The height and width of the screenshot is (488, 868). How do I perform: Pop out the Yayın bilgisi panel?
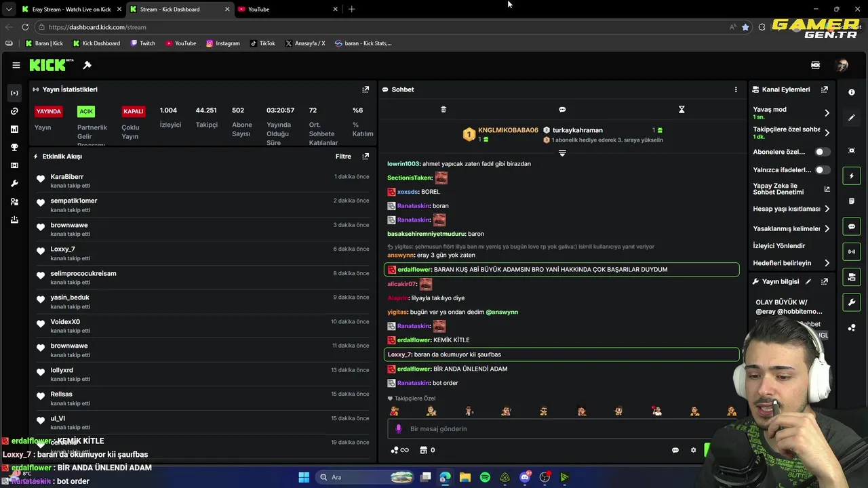pyautogui.click(x=825, y=281)
